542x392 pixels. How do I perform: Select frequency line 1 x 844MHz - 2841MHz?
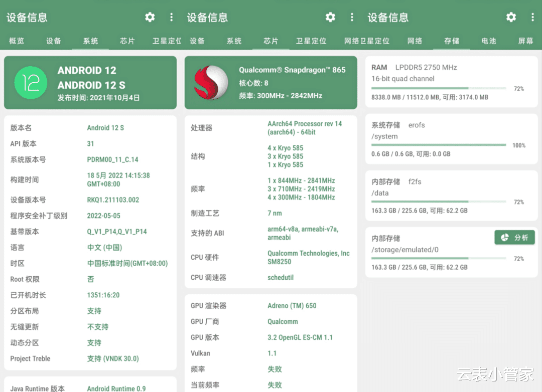click(301, 180)
